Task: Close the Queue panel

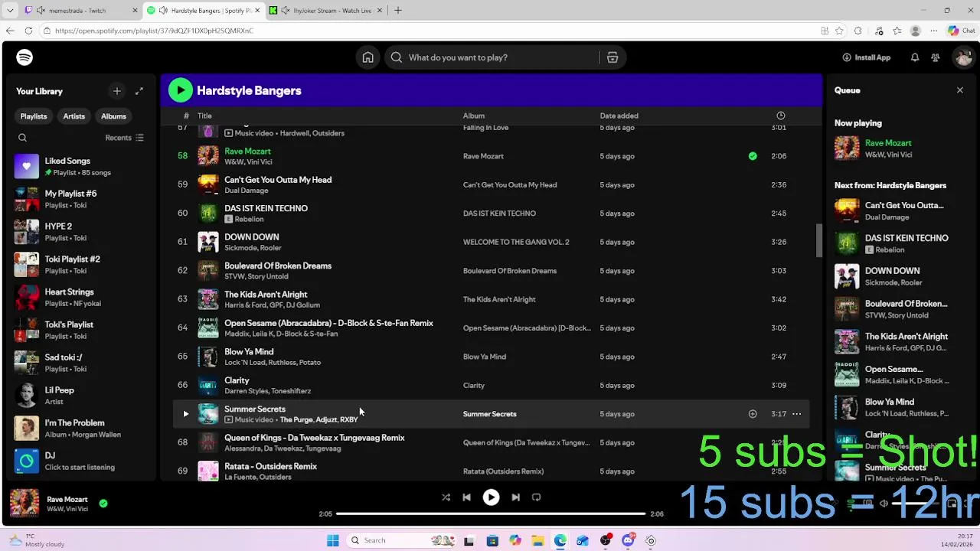Action: tap(959, 90)
